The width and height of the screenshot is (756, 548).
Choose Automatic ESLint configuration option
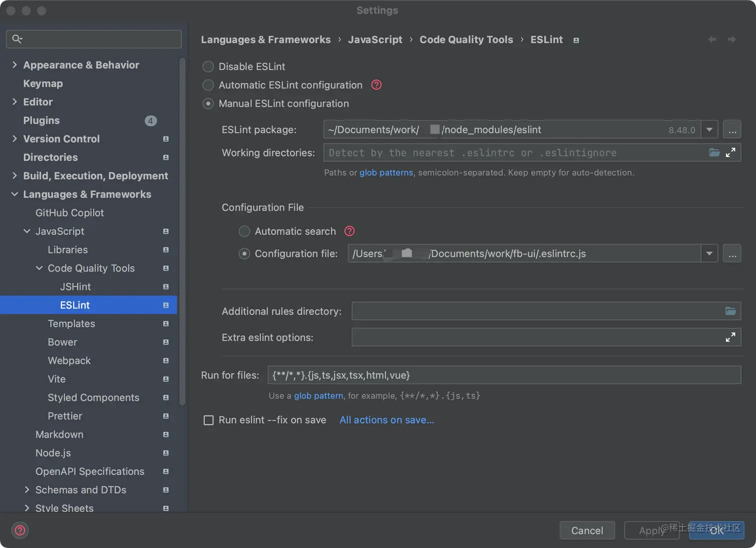pos(208,85)
